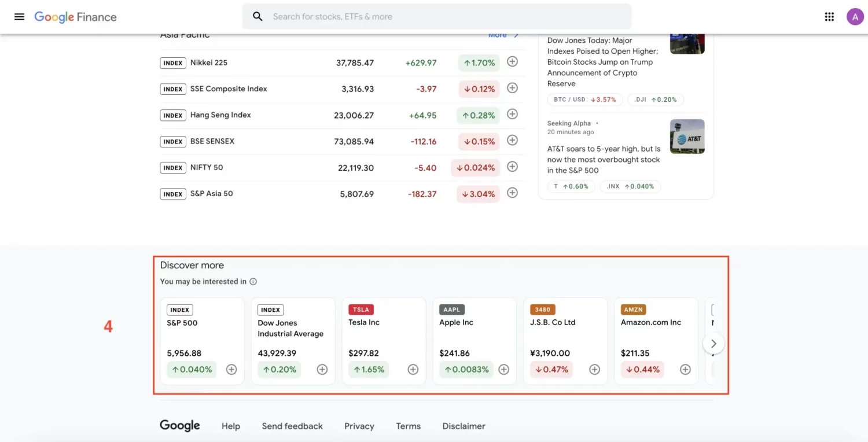Open the Tesla Inc TSLA card

(384, 341)
